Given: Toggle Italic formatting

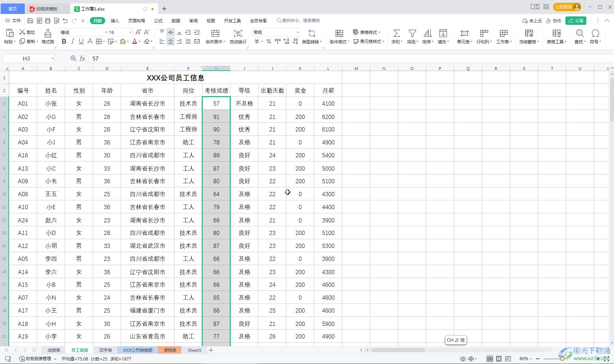Looking at the screenshot, I should coord(72,42).
